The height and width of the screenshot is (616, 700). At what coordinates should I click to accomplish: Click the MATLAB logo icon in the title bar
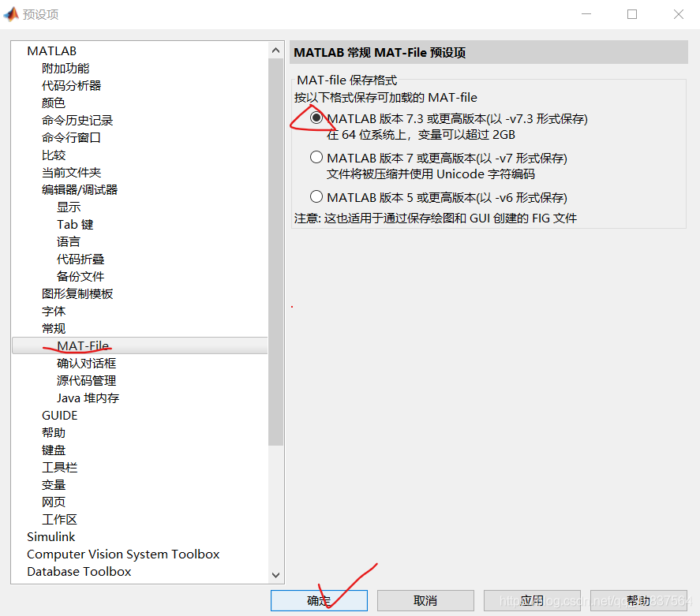[11, 14]
